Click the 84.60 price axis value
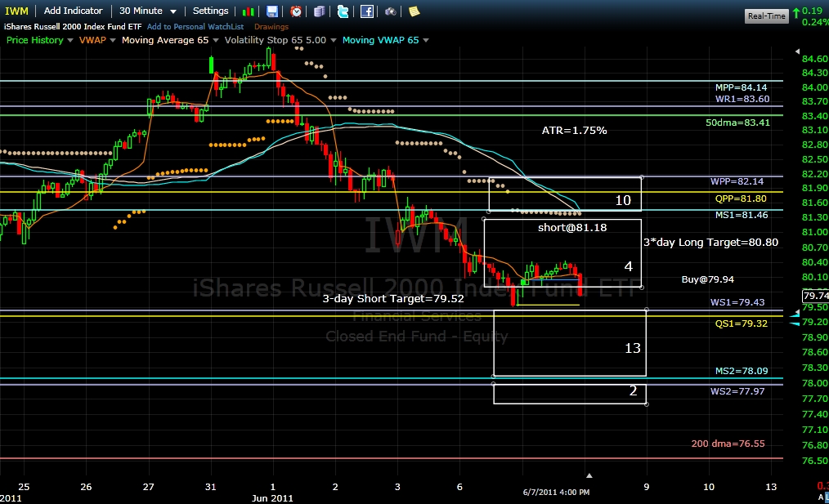 click(815, 59)
